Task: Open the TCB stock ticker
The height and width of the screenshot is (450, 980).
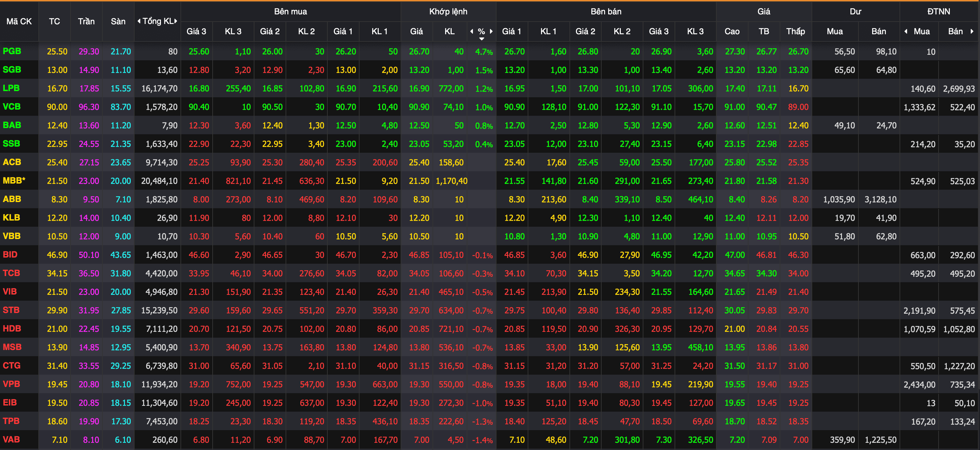Action: pyautogui.click(x=11, y=273)
